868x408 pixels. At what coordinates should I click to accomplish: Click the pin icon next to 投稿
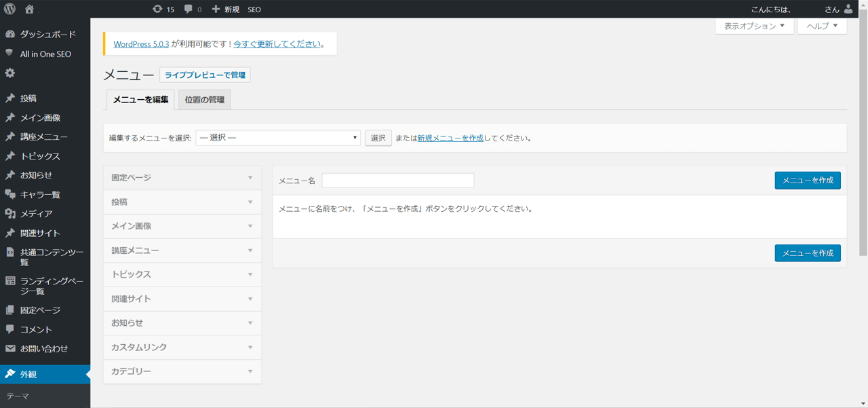[10, 98]
